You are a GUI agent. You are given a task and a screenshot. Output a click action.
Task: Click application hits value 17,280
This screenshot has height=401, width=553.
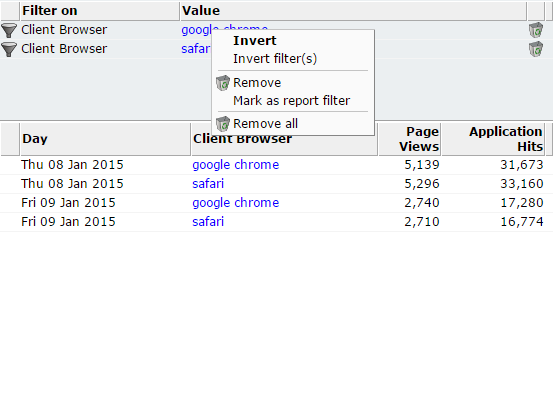tap(522, 203)
